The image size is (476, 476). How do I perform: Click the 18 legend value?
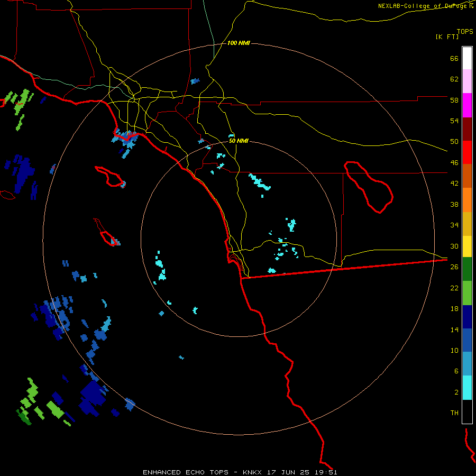click(454, 309)
